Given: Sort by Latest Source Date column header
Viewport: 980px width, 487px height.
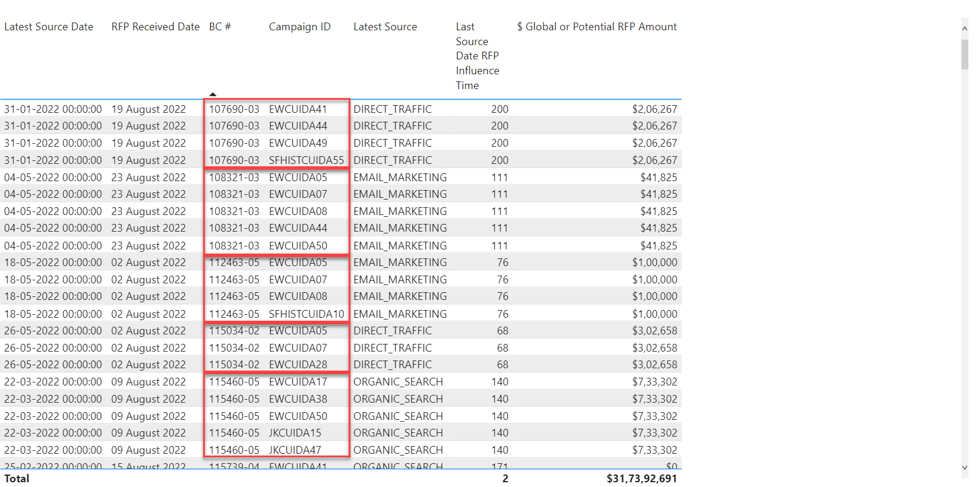Looking at the screenshot, I should (49, 27).
